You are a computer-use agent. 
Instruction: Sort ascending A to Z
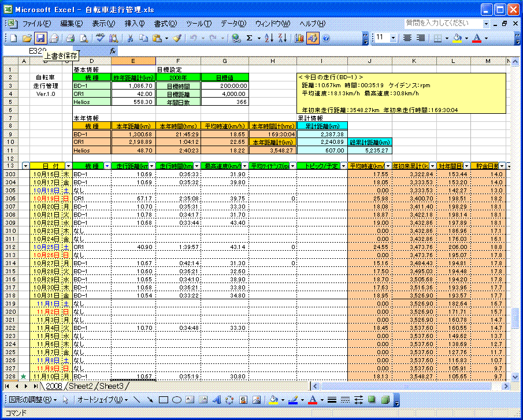pyautogui.click(x=269, y=38)
